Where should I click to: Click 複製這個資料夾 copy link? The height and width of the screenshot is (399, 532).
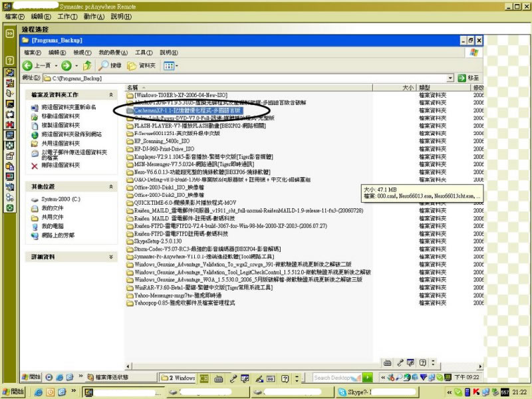coord(61,125)
